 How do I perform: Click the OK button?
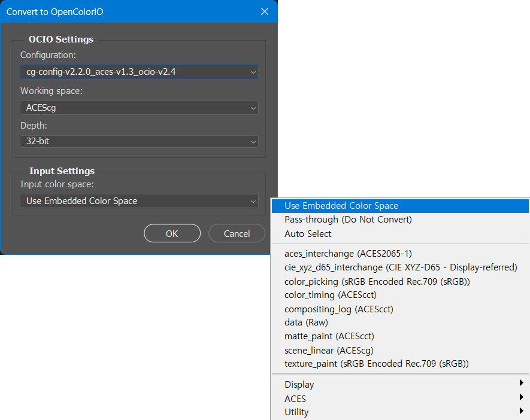[172, 233]
